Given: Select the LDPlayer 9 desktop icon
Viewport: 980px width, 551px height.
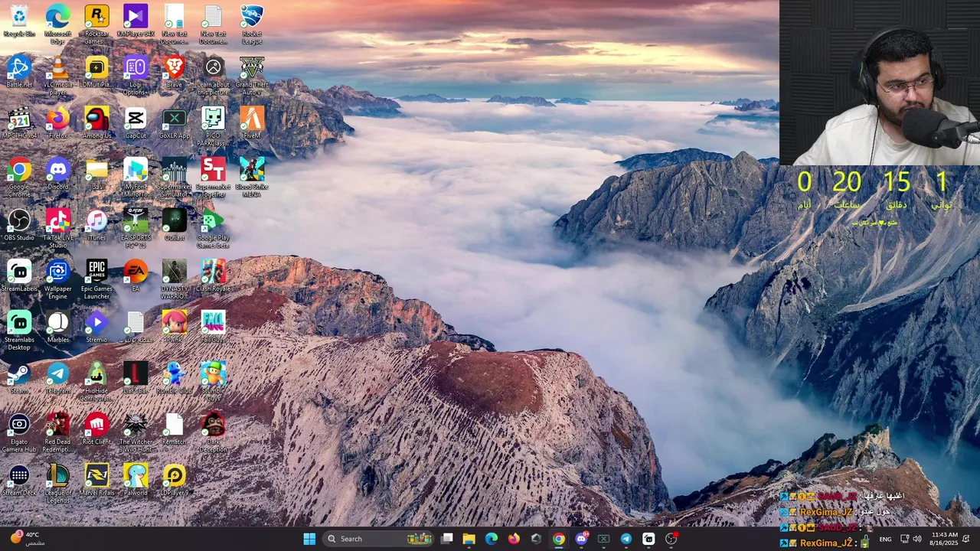Looking at the screenshot, I should 175,481.
